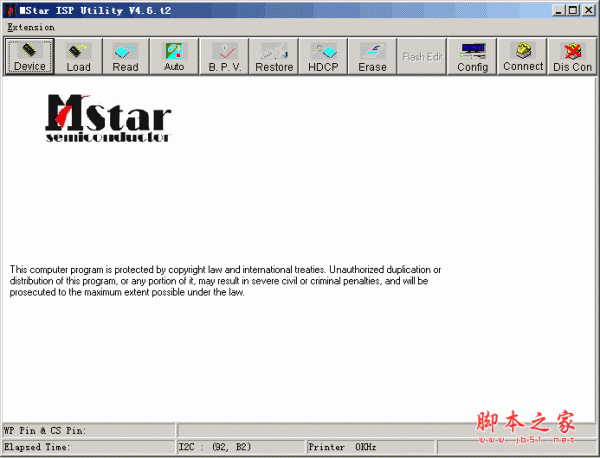Click the Load firmware button
This screenshot has width=600, height=458.
click(x=78, y=56)
